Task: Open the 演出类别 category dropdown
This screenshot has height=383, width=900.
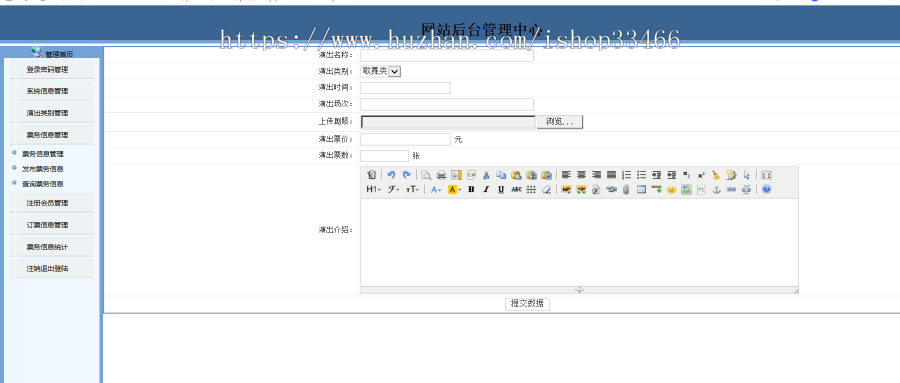Action: click(x=381, y=71)
